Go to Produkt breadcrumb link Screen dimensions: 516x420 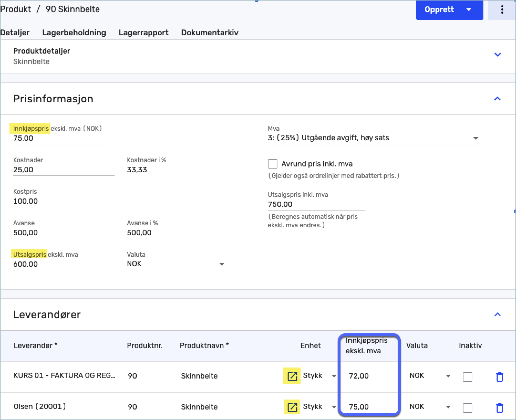(x=16, y=9)
